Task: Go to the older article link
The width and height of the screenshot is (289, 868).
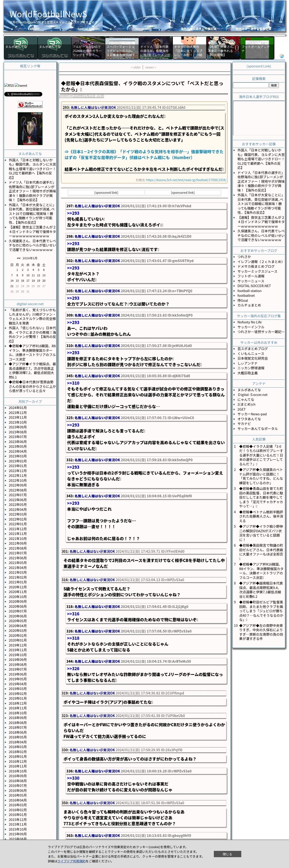Action: 135,67
